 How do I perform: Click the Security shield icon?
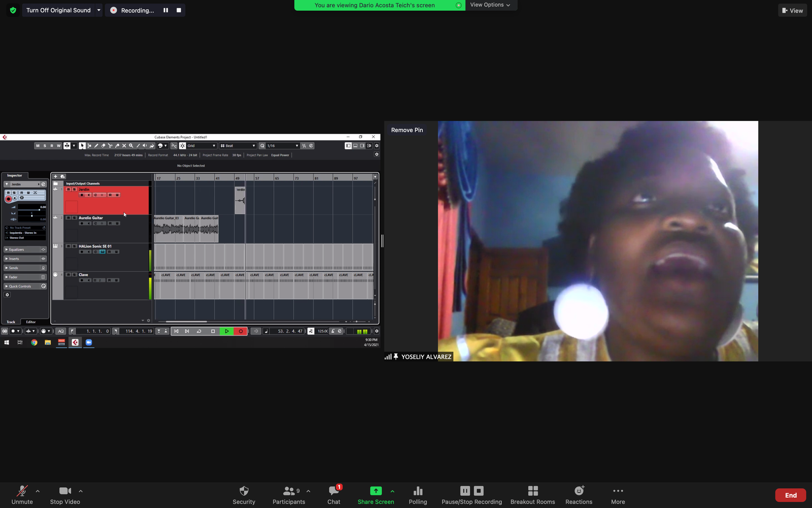point(244,491)
